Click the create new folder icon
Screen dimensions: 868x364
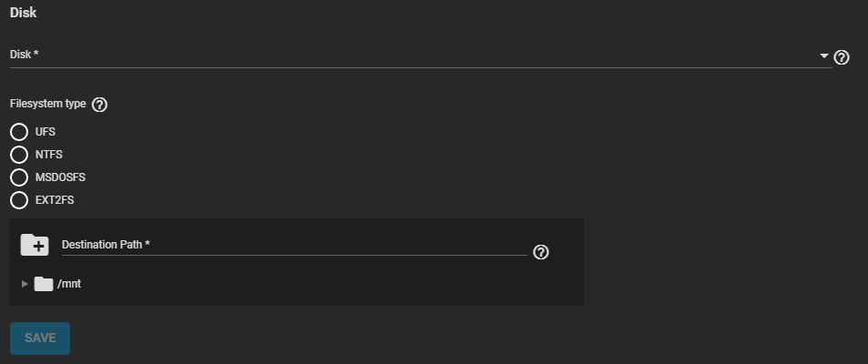click(x=35, y=245)
